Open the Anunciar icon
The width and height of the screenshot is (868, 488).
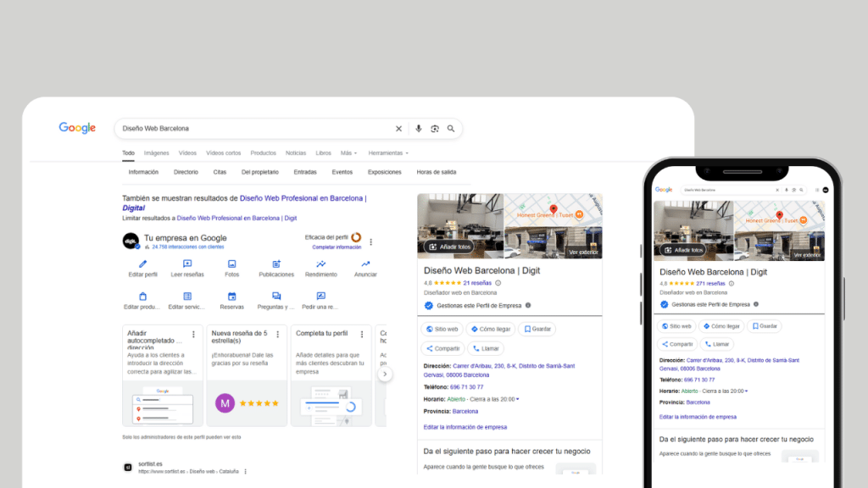point(365,264)
